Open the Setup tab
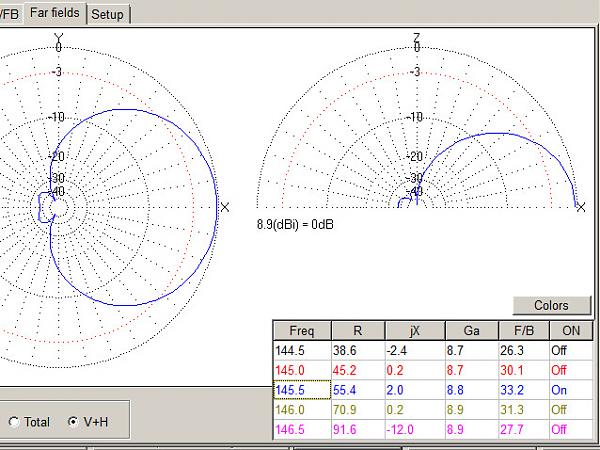The height and width of the screenshot is (450, 600). (x=108, y=15)
